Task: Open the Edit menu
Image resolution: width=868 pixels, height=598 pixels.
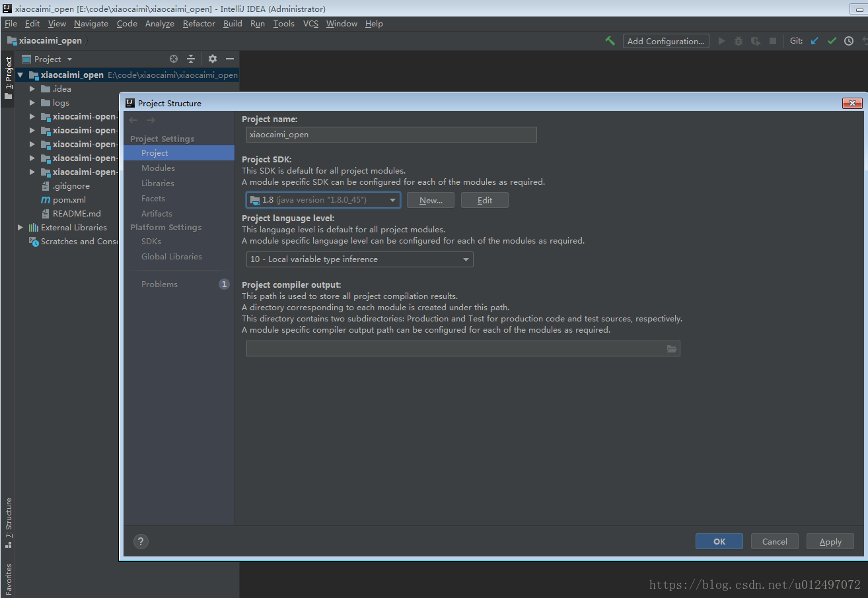Action: [32, 24]
